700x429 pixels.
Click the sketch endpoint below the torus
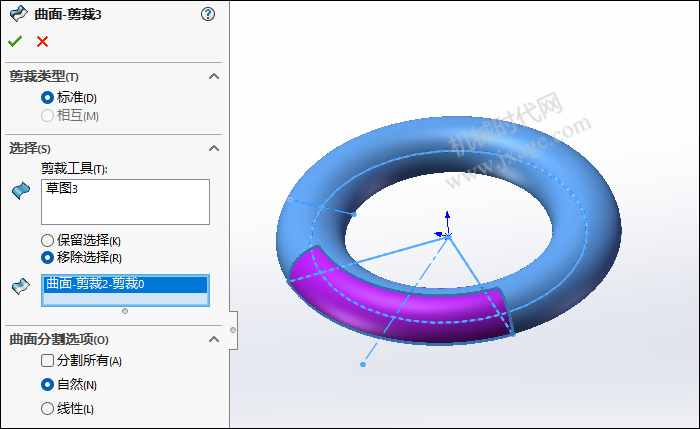tap(363, 364)
